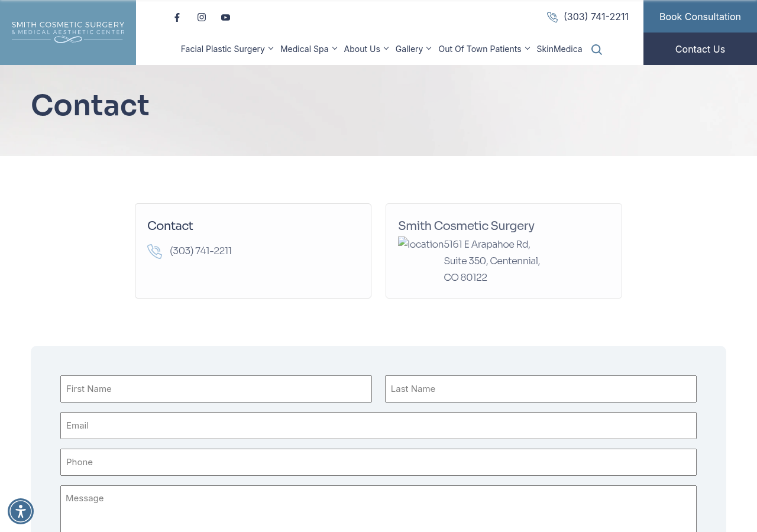Focus the Phone field
The width and height of the screenshot is (757, 532).
[378, 462]
